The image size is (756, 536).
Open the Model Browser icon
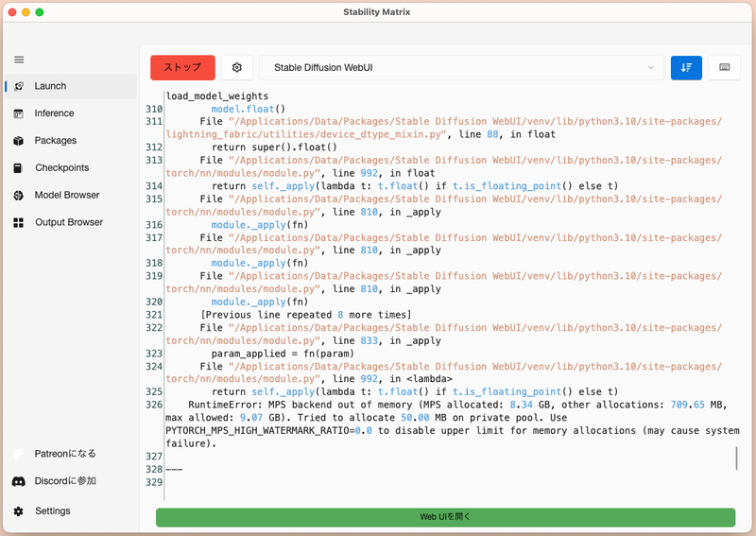coord(18,195)
